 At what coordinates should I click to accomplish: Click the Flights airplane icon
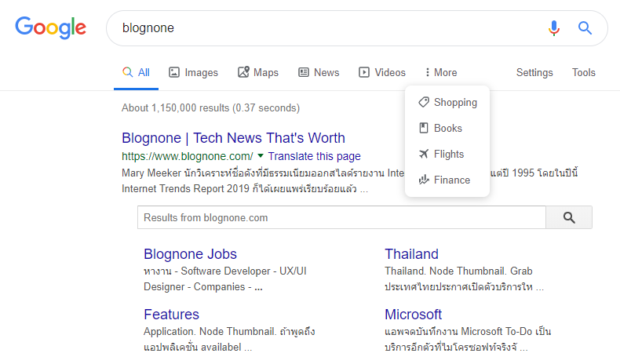(x=424, y=154)
